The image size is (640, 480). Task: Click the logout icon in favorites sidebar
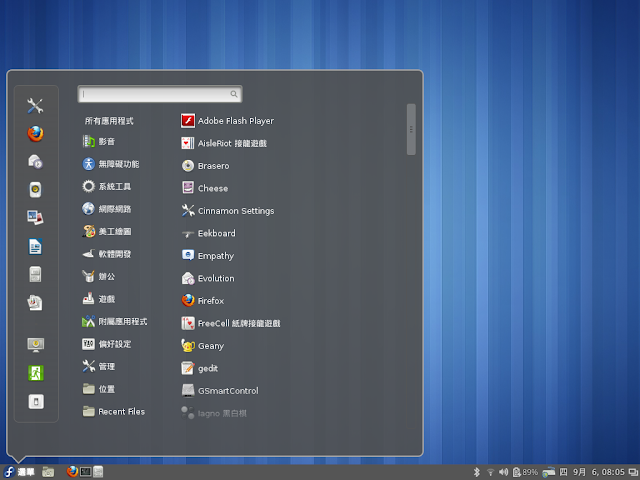(x=35, y=372)
